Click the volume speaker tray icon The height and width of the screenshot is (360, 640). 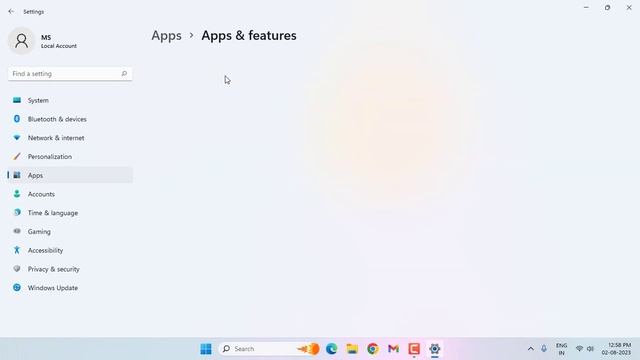[590, 349]
